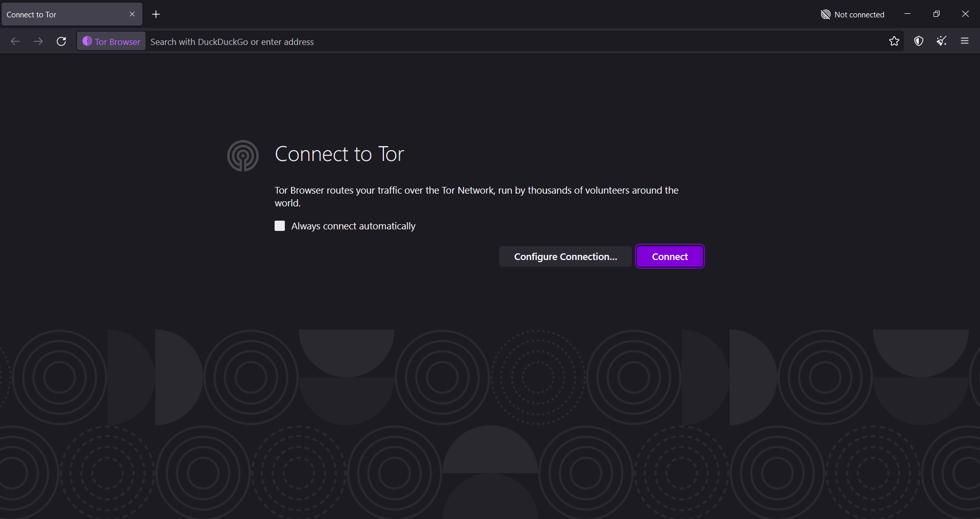The height and width of the screenshot is (519, 980).
Task: Close the Tor Browser window
Action: 965,14
